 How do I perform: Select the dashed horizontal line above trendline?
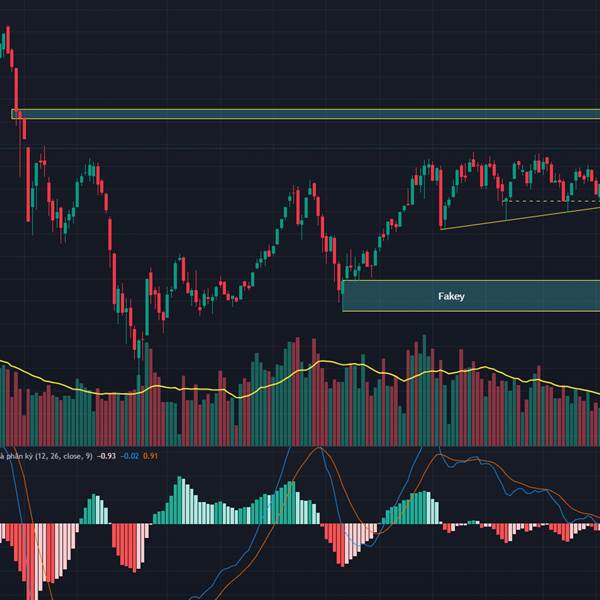click(x=551, y=201)
